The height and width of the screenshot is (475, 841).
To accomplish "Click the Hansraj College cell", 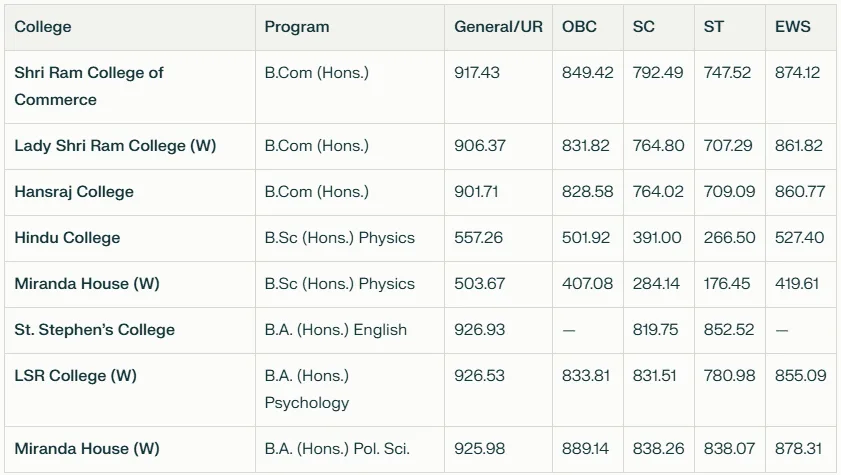I will click(x=130, y=192).
